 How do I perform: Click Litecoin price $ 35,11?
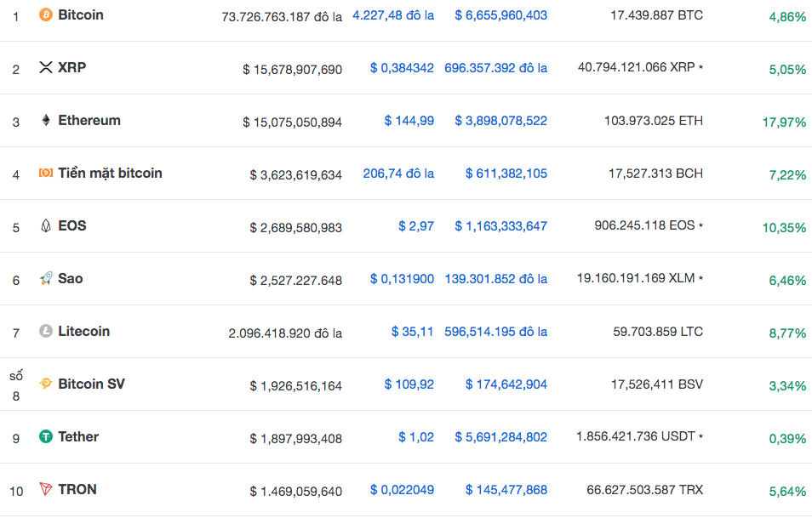point(412,332)
